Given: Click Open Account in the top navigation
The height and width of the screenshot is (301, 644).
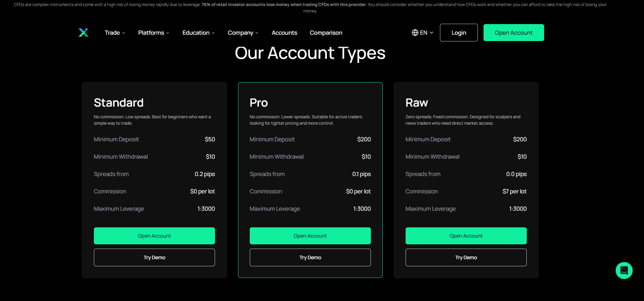Looking at the screenshot, I should [514, 32].
